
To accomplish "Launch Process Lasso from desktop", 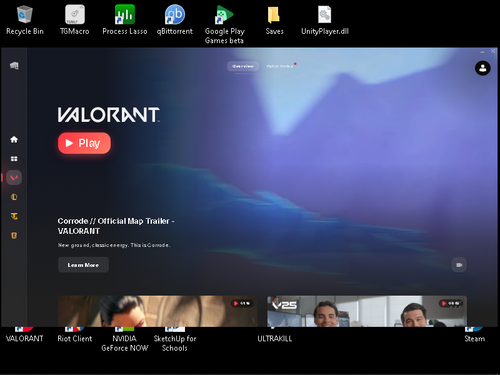I will pyautogui.click(x=125, y=20).
